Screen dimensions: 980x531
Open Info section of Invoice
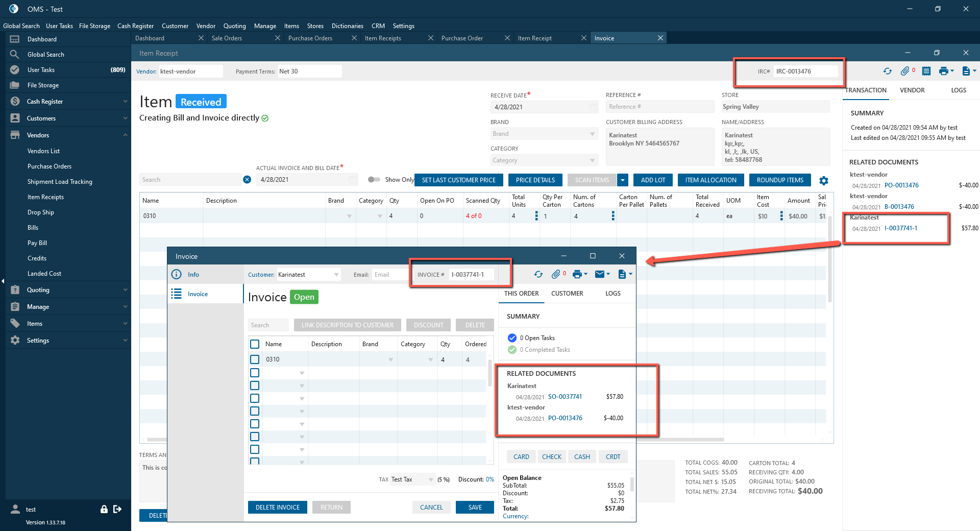point(205,275)
